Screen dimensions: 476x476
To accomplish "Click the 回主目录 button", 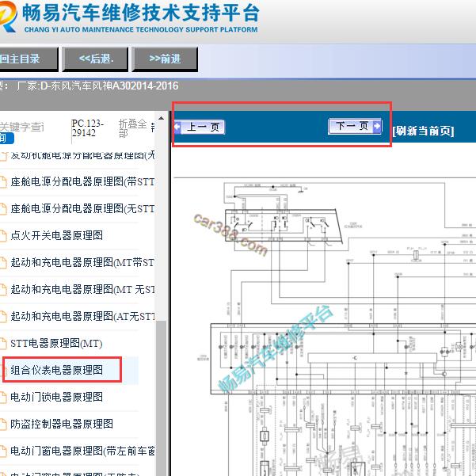I will [29, 59].
